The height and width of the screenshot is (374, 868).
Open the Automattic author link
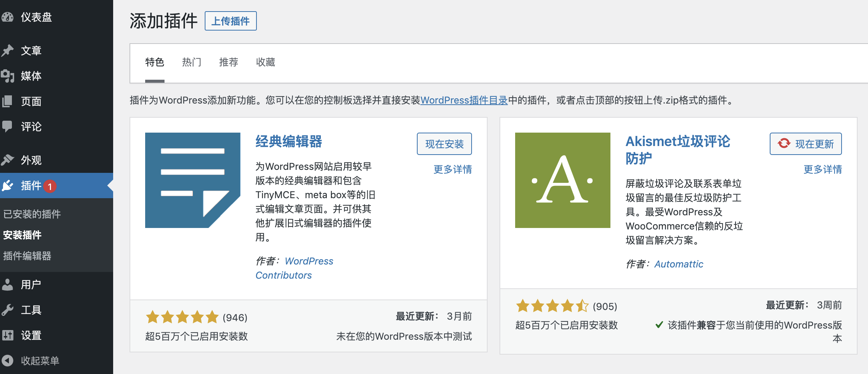coord(679,264)
